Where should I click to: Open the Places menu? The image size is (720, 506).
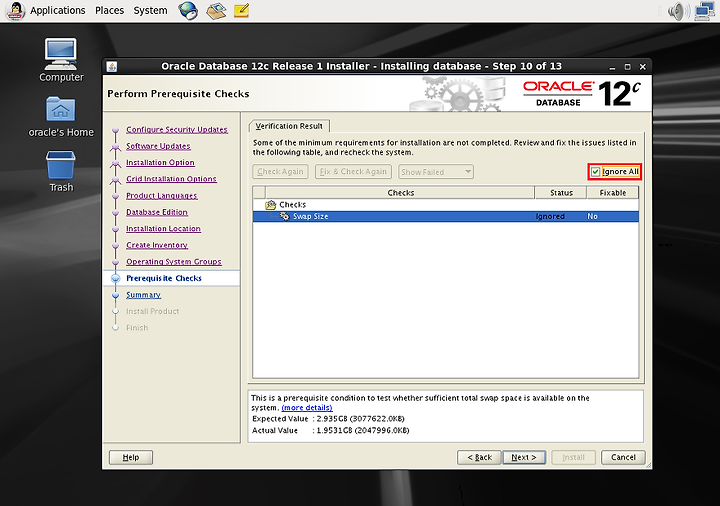(109, 10)
